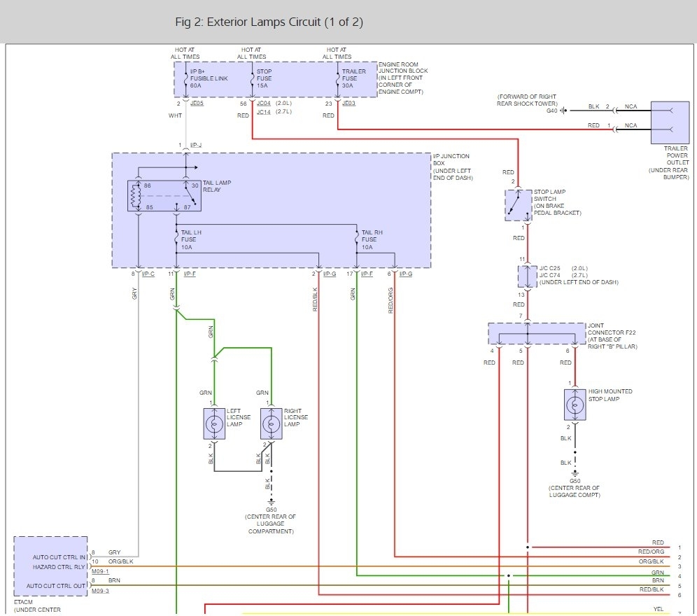Click the AUTO CUT CTRL IN label
The width and height of the screenshot is (697, 616).
click(x=59, y=557)
